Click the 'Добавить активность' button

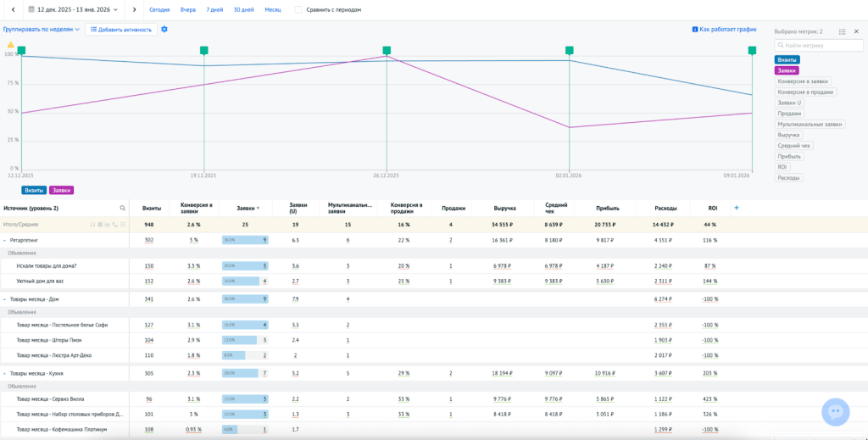click(x=121, y=29)
